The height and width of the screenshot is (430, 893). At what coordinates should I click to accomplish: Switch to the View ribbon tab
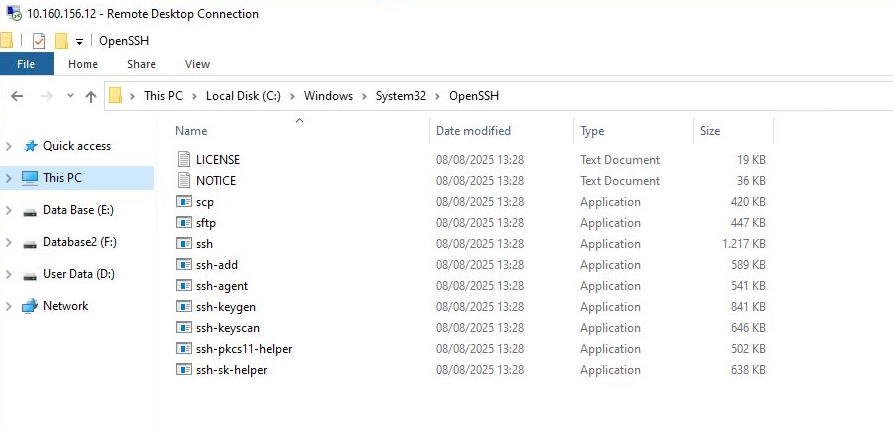197,64
